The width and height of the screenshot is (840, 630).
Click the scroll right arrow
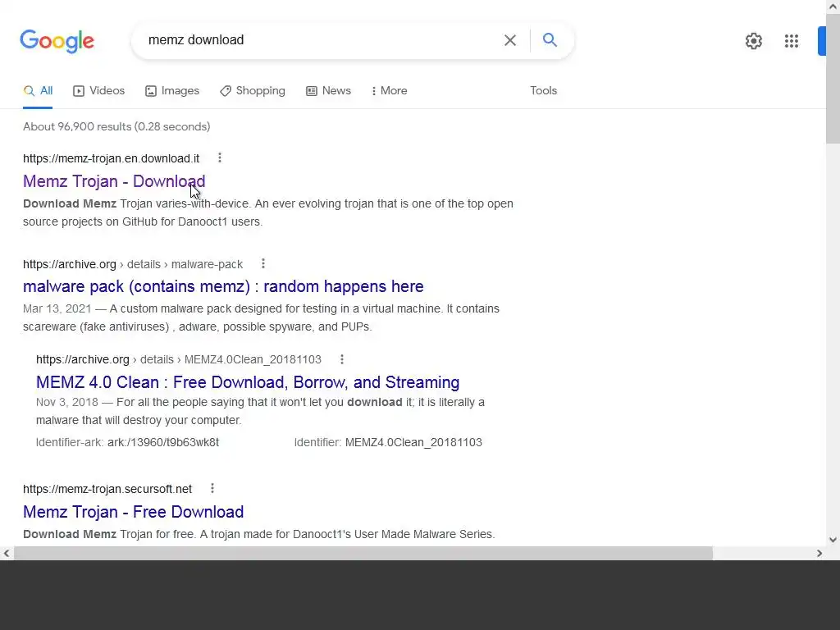(819, 553)
